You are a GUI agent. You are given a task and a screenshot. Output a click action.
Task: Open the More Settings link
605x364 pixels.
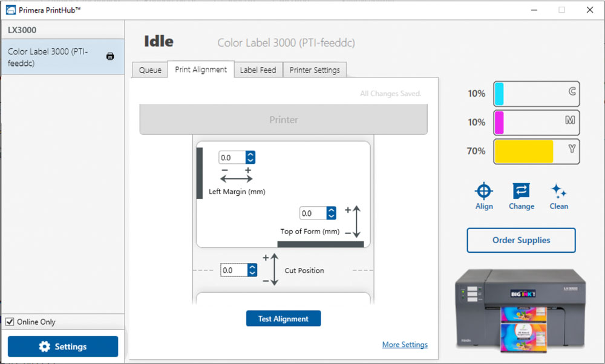pos(405,344)
